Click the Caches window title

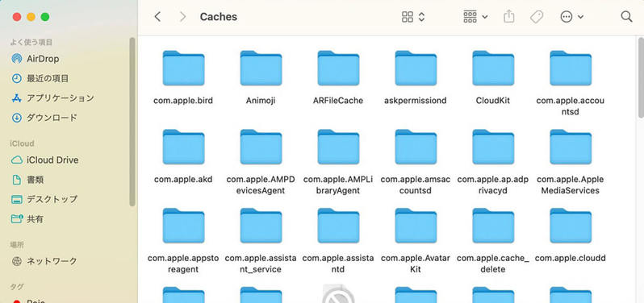point(218,17)
